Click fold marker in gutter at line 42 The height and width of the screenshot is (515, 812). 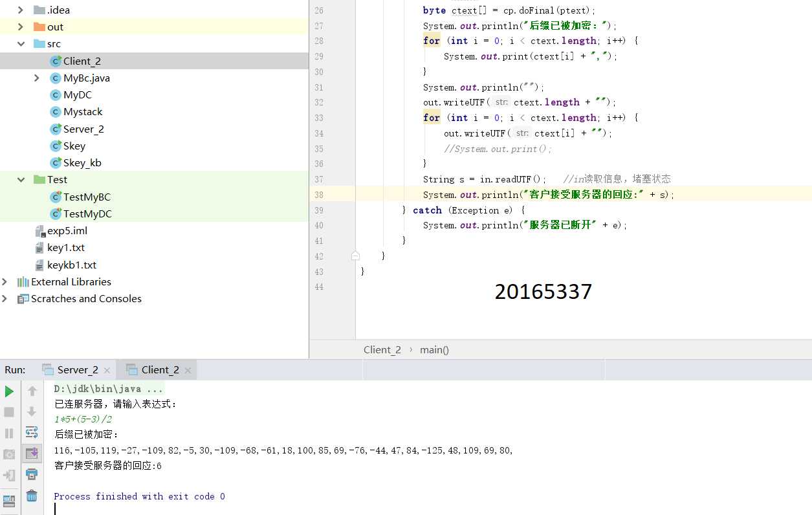(355, 256)
